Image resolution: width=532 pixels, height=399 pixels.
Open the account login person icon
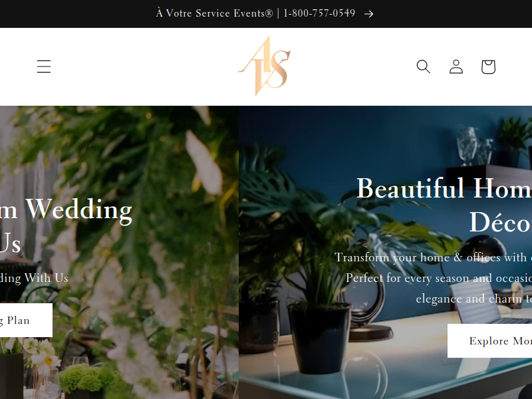[x=456, y=66]
